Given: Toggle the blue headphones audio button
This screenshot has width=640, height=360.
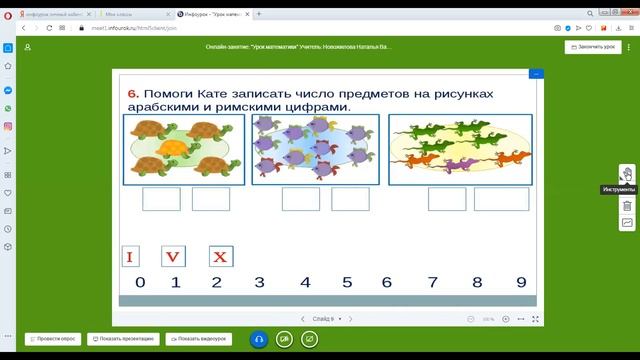Looking at the screenshot, I should pyautogui.click(x=259, y=339).
